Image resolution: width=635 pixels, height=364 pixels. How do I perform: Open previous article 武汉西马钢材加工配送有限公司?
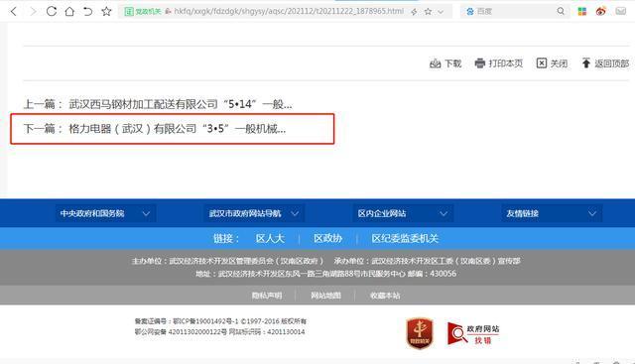pos(181,104)
